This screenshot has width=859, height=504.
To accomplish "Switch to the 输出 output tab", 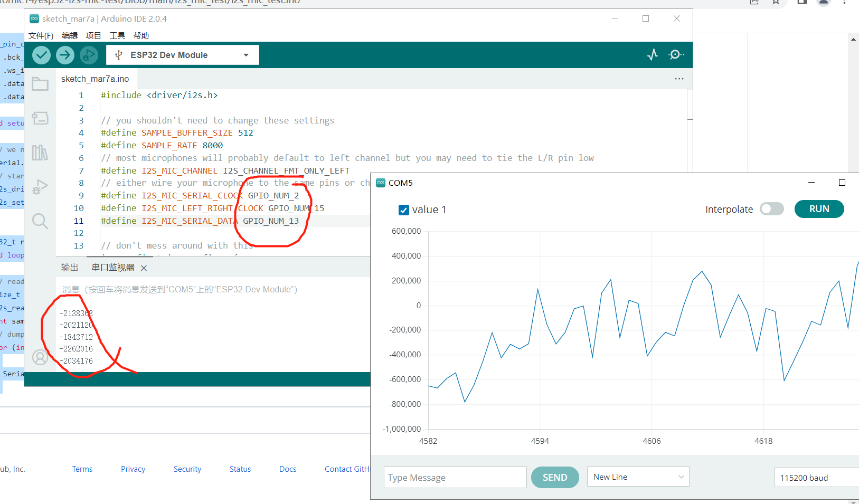I will click(70, 268).
